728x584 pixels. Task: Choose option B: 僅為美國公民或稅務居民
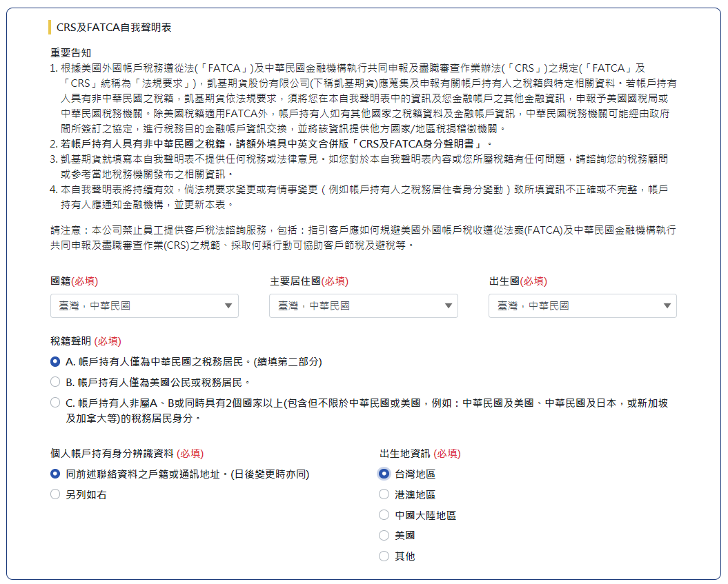point(55,382)
